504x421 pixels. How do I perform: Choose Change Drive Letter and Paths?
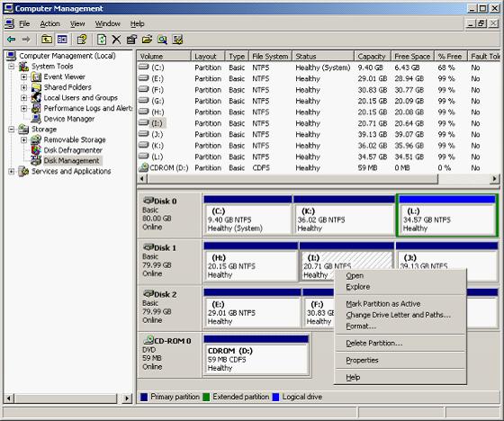click(x=400, y=315)
